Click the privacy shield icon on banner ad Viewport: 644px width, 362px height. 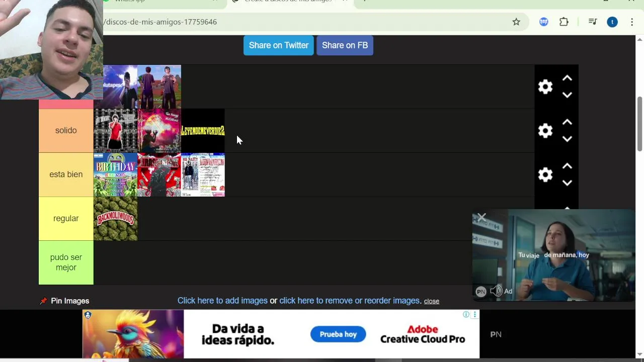88,315
